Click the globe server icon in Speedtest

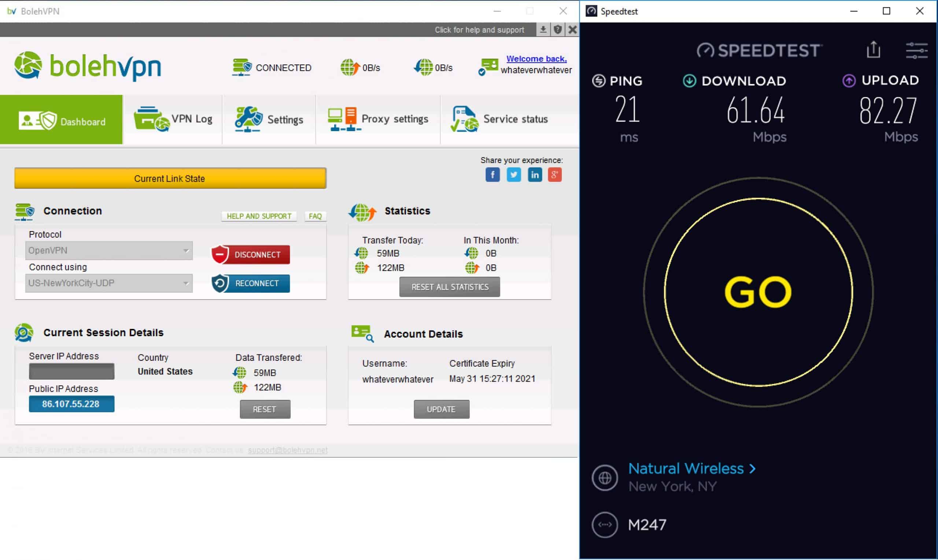tap(605, 478)
